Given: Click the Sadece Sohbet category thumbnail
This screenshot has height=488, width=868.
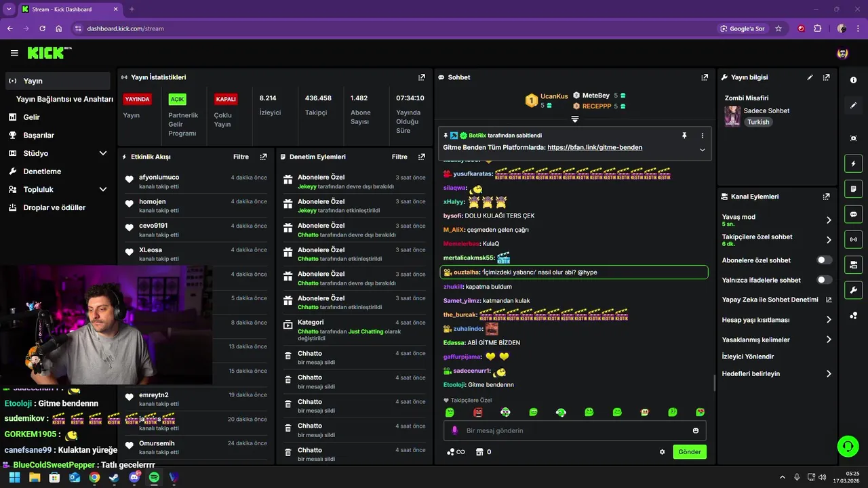Looking at the screenshot, I should [x=732, y=116].
